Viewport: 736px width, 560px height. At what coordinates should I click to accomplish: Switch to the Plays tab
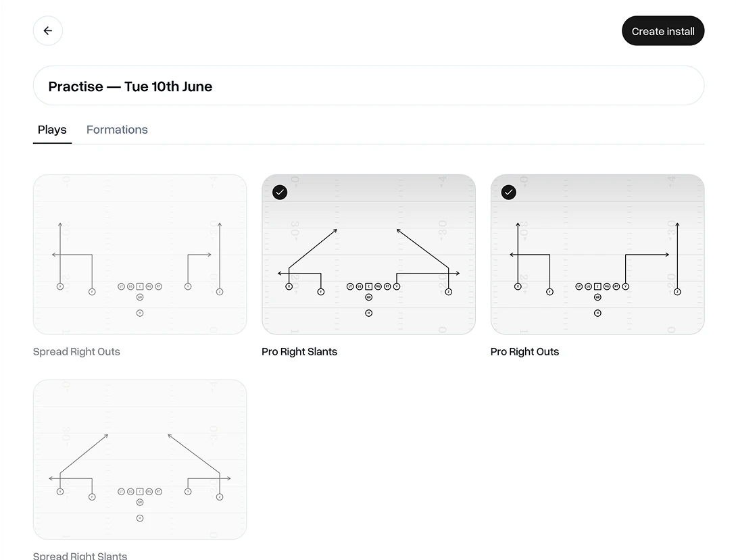coord(52,130)
